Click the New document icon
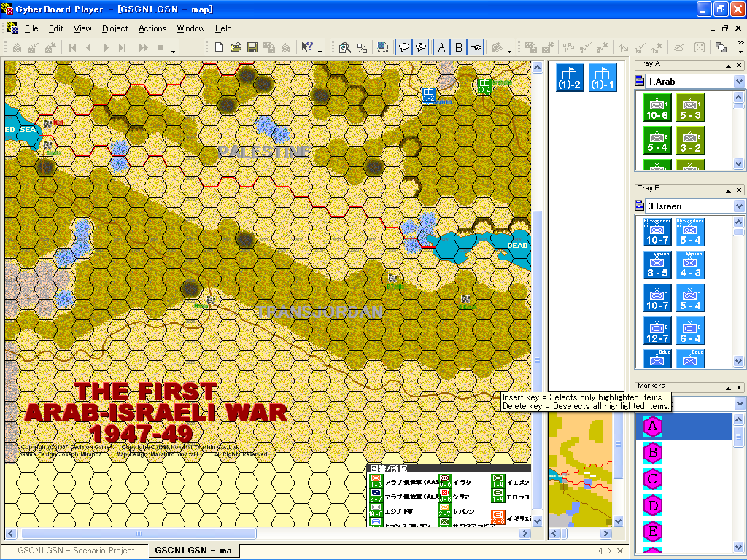The width and height of the screenshot is (747, 560). 219,47
